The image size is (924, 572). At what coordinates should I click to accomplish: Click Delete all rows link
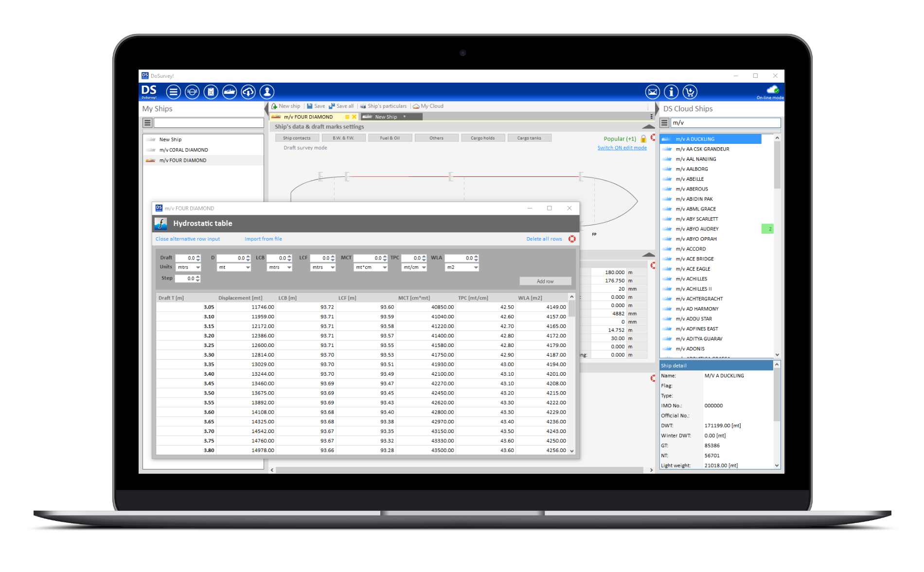[x=544, y=239]
